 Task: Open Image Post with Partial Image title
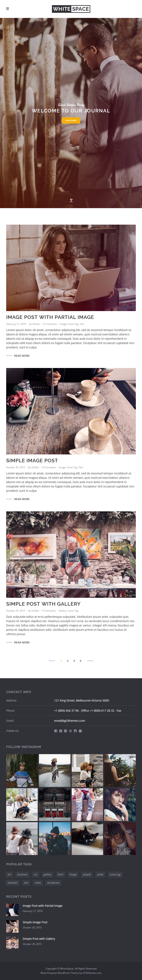[50, 317]
